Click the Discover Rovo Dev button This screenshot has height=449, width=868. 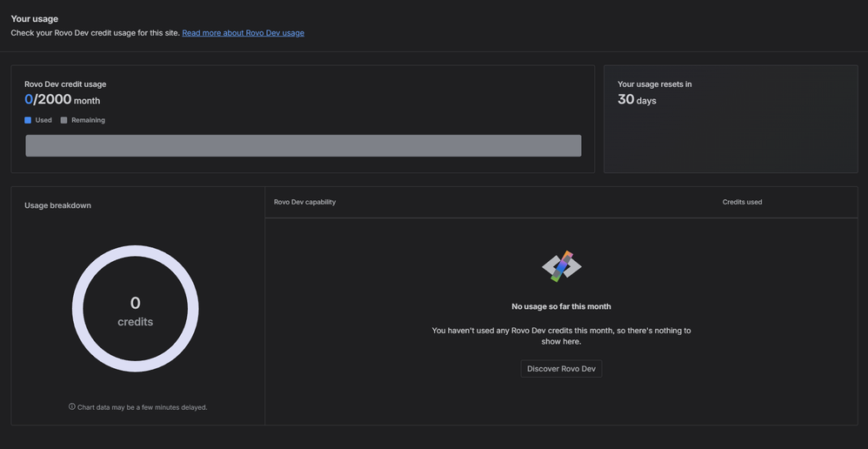point(561,369)
